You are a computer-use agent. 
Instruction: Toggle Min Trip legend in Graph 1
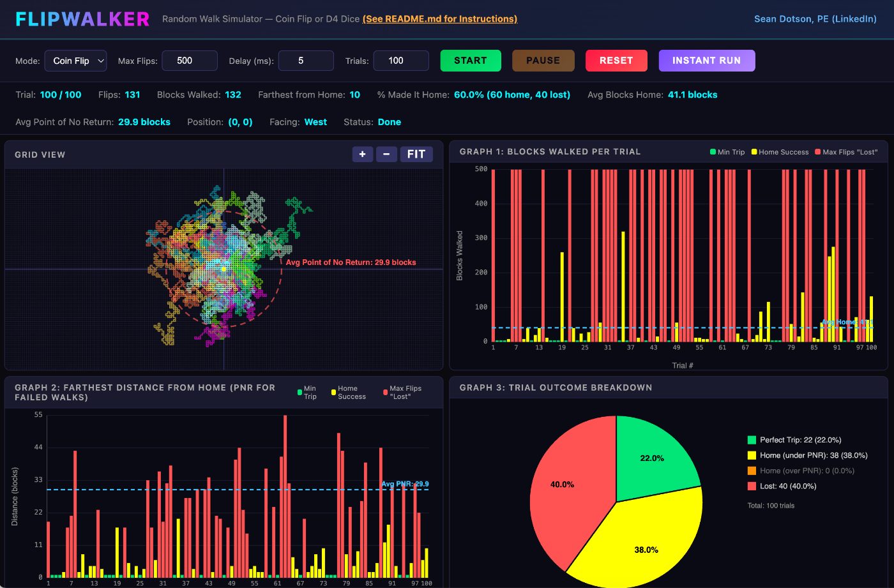click(727, 152)
